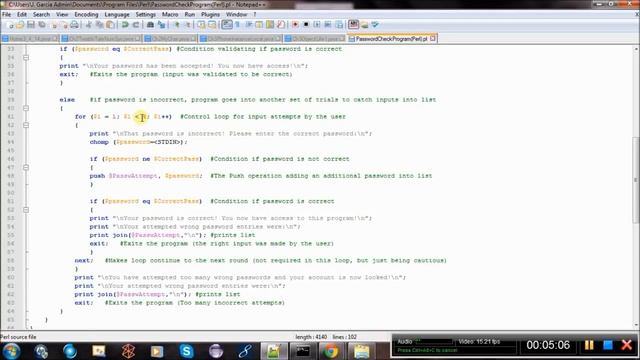The height and width of the screenshot is (360, 640).
Task: Click the 'Perl source file' status text
Action: (18, 337)
